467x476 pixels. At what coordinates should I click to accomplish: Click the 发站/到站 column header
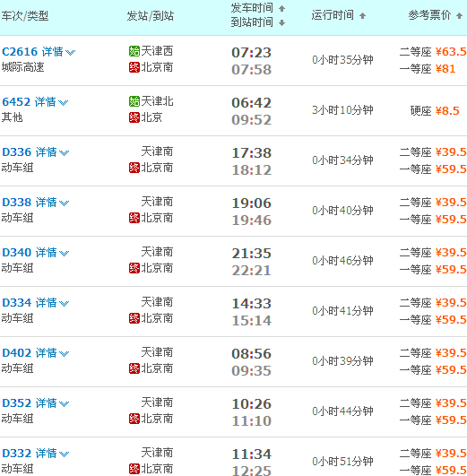tap(151, 16)
